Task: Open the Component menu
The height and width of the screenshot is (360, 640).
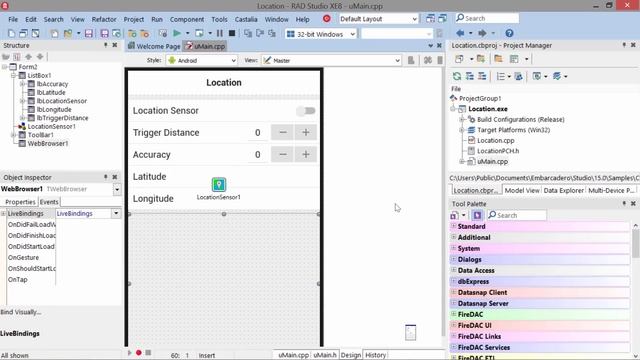Action: [187, 19]
